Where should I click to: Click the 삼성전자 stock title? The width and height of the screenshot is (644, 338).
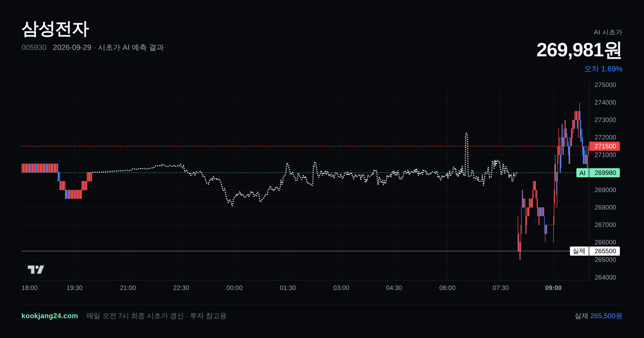pyautogui.click(x=55, y=29)
